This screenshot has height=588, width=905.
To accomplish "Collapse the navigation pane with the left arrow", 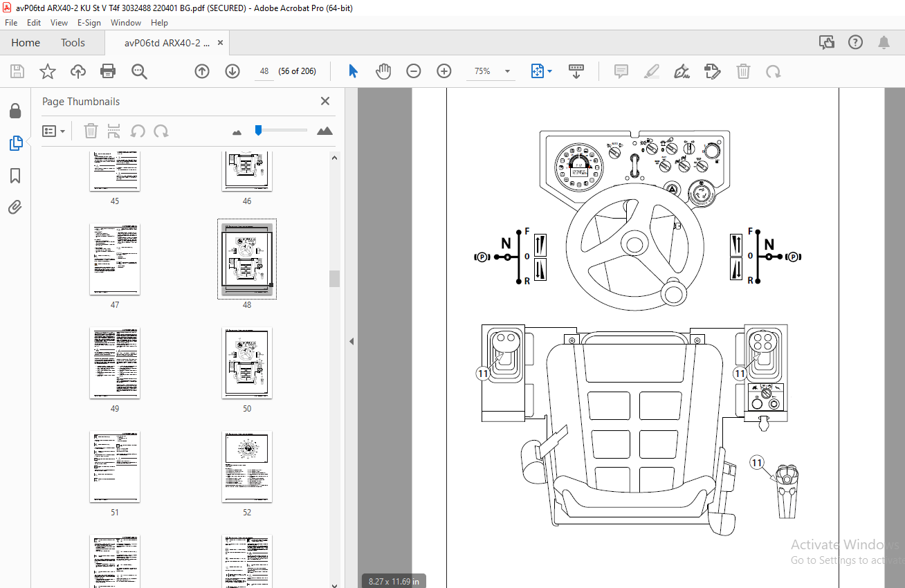I will (351, 342).
